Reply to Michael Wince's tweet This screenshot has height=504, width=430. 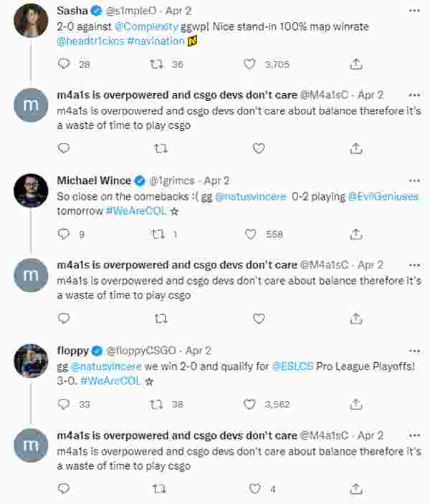[x=64, y=233]
